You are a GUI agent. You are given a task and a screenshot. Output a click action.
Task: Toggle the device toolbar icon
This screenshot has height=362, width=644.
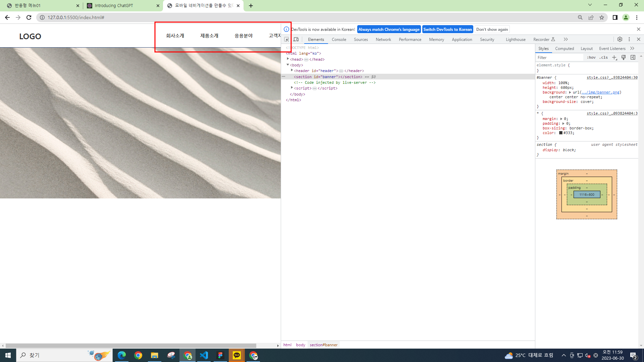(x=296, y=40)
